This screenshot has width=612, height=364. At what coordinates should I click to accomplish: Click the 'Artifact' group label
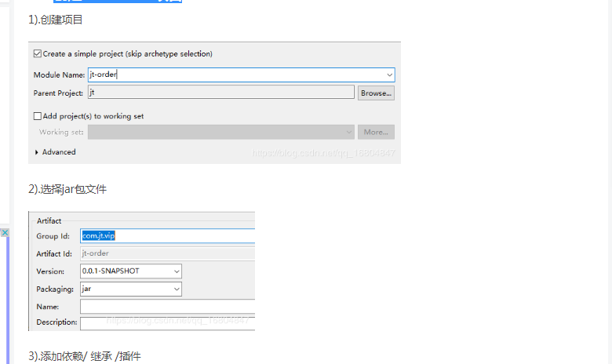pos(49,220)
